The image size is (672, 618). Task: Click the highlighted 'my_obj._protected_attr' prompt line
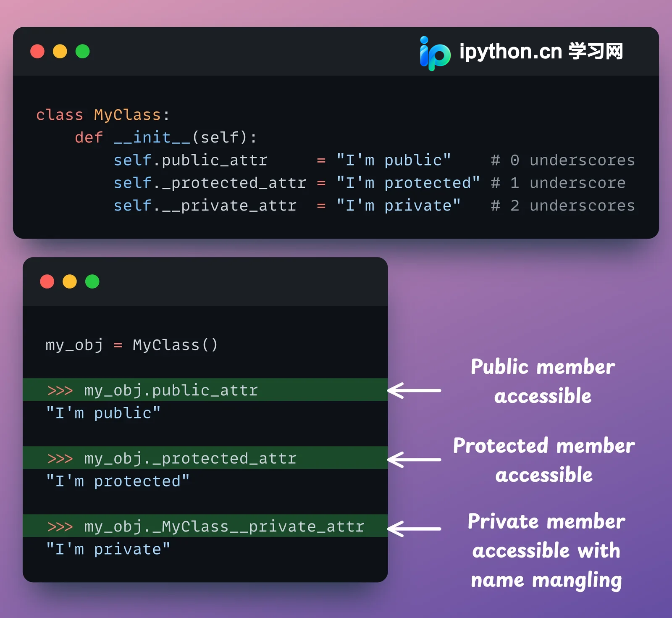pyautogui.click(x=205, y=458)
